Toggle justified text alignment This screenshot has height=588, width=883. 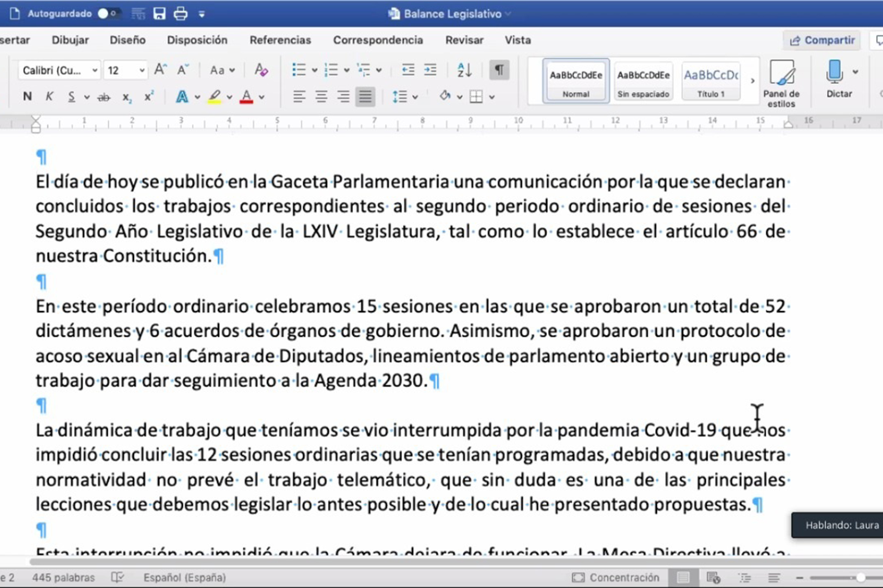(x=365, y=97)
